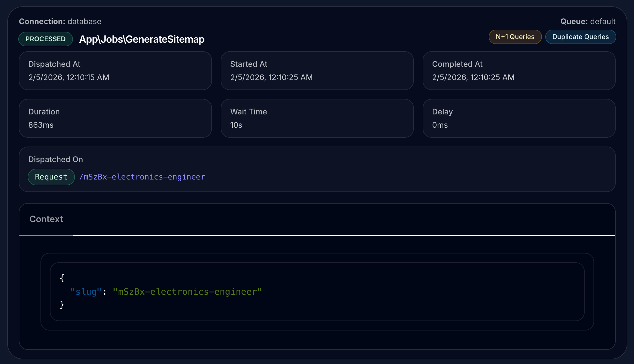The width and height of the screenshot is (634, 364).
Task: Select the Started At card
Action: coord(317,71)
